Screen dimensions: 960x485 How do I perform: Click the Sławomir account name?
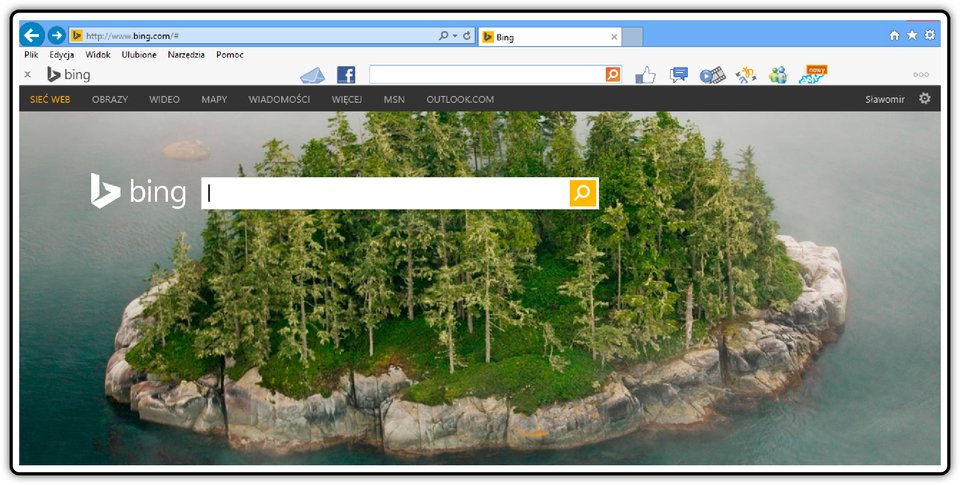[x=885, y=99]
